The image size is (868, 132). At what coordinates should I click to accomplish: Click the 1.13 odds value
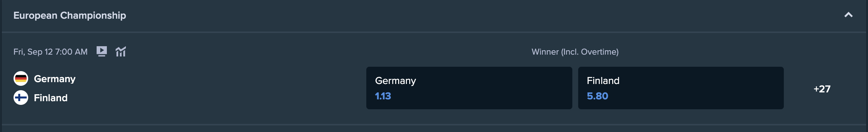click(383, 96)
